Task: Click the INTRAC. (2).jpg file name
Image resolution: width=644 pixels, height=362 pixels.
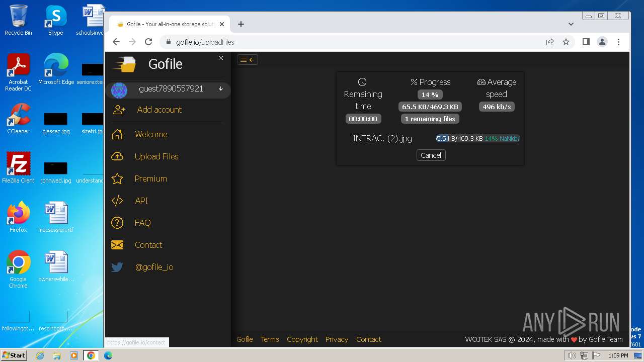Action: (x=382, y=138)
